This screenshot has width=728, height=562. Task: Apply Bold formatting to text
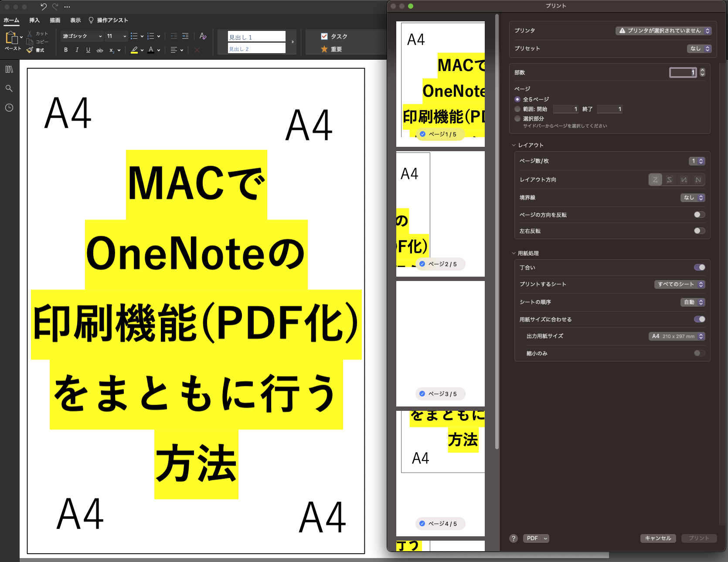click(65, 50)
